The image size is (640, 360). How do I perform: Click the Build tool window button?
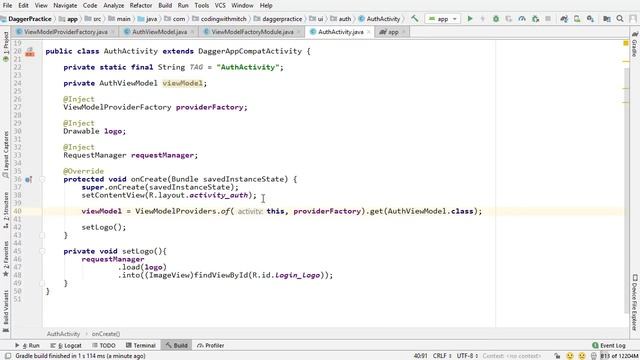[176, 345]
